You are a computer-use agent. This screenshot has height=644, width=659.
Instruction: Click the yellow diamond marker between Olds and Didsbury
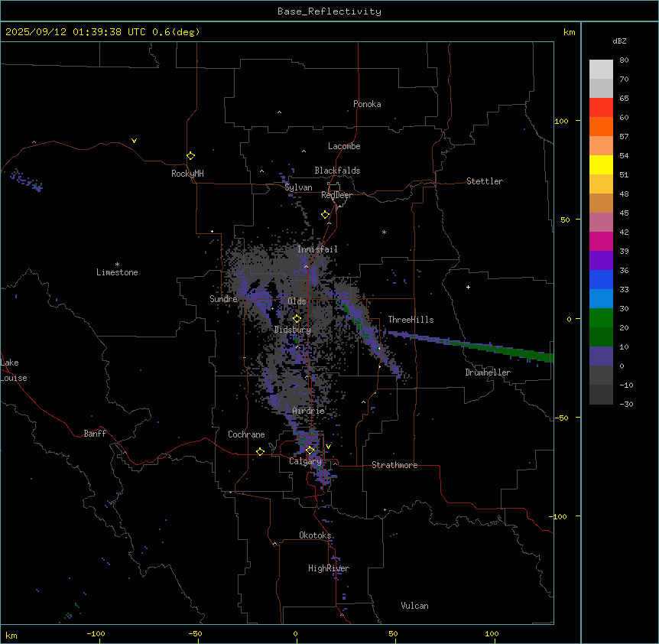pos(297,319)
